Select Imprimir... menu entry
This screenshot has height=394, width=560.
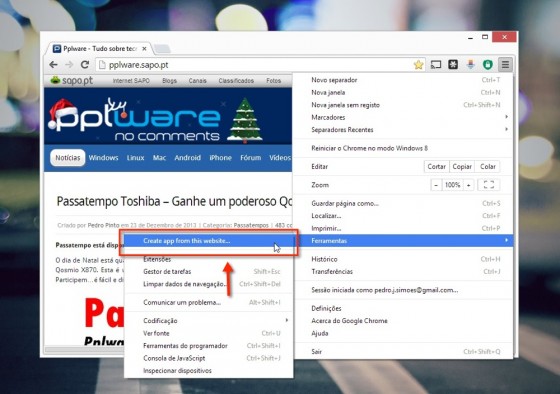tap(403, 228)
